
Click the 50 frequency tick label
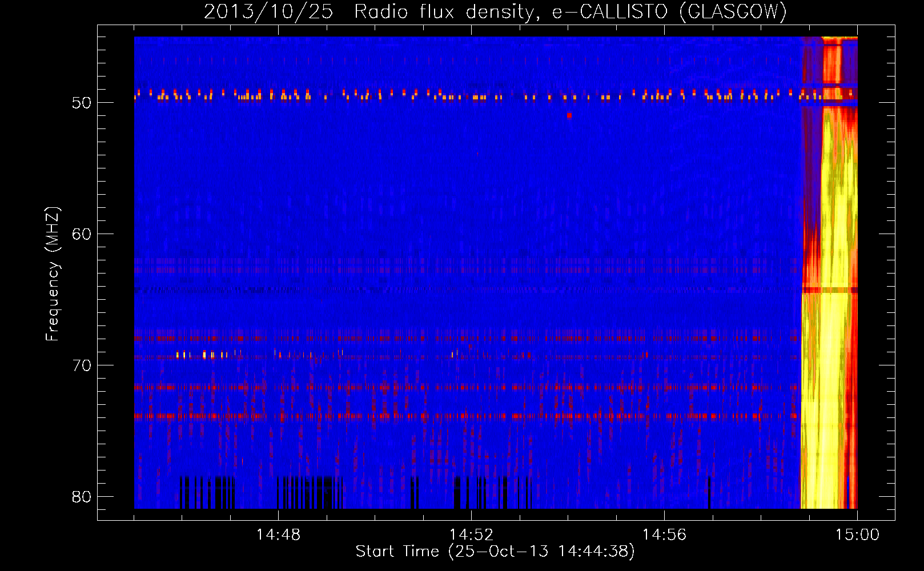coord(82,103)
